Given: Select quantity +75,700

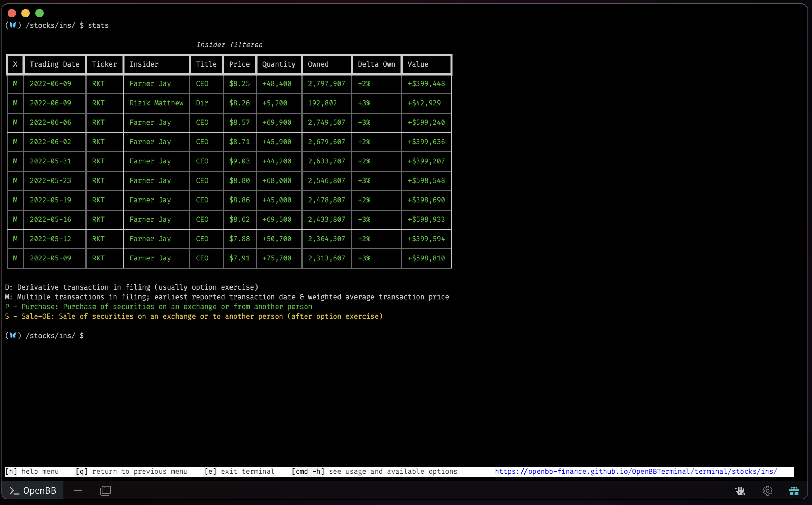Looking at the screenshot, I should (x=277, y=258).
